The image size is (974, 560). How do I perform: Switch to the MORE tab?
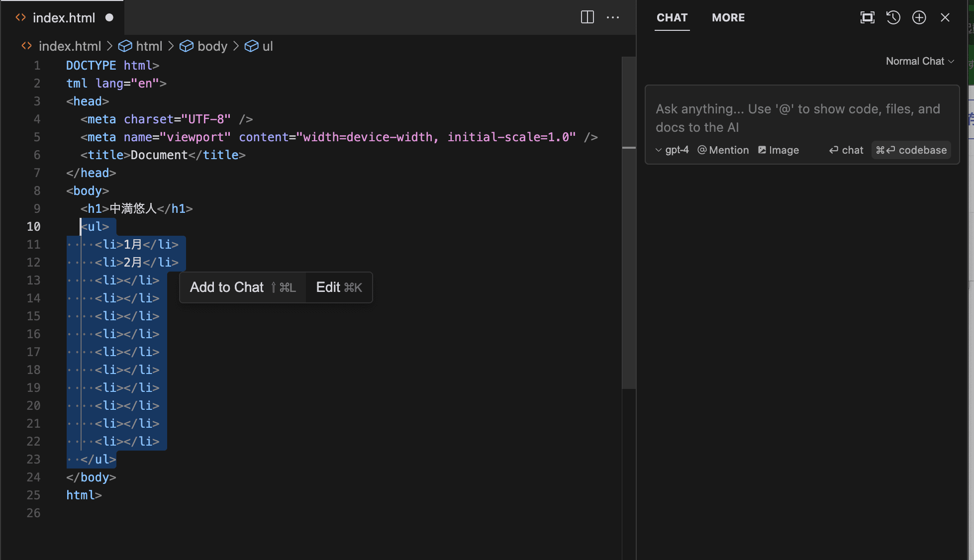(728, 17)
